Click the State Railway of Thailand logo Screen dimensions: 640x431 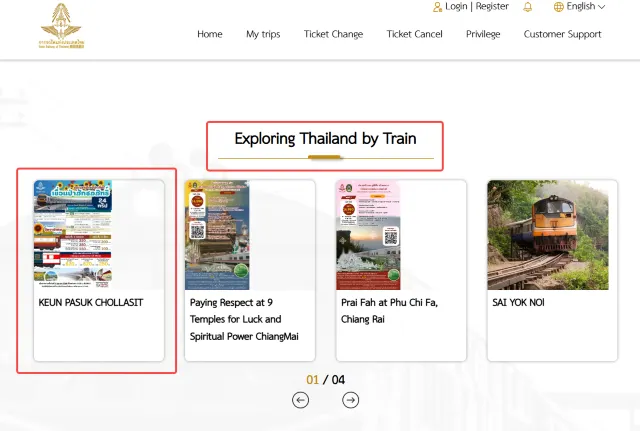(61, 26)
